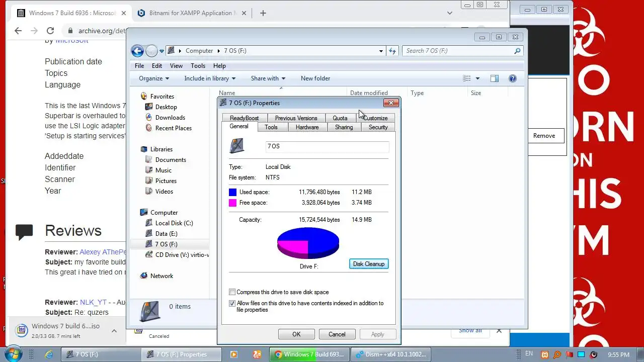Switch to the Hardware tab
The image size is (644, 362).
(x=307, y=127)
